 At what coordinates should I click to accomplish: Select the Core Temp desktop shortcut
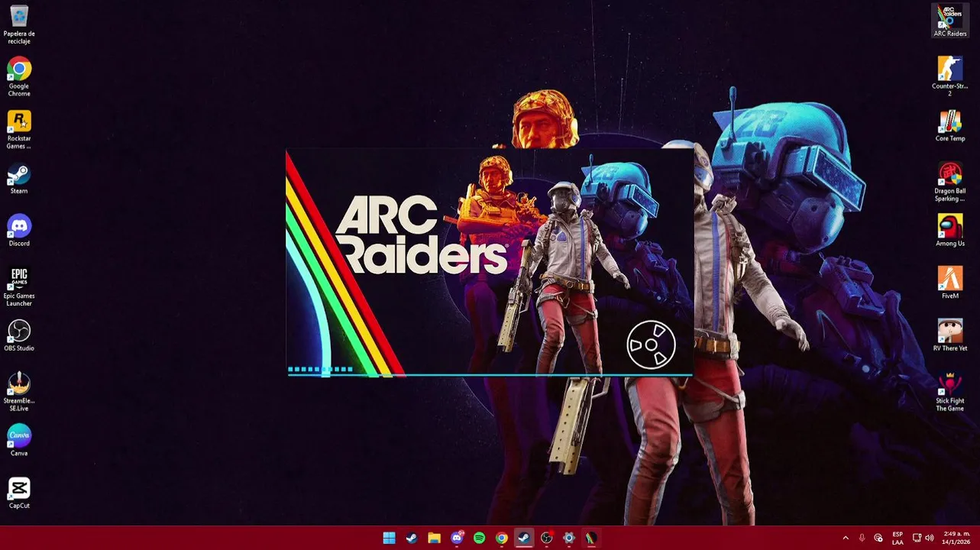tap(950, 127)
